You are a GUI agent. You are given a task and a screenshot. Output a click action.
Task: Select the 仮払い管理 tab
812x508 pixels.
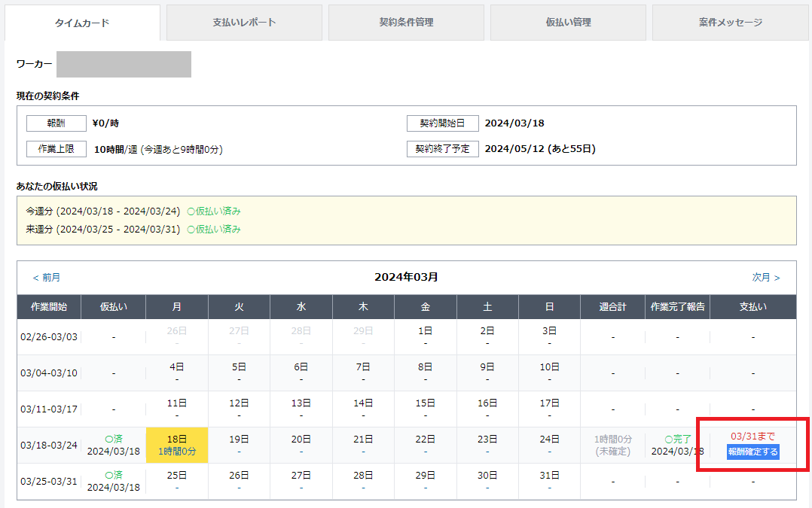[568, 23]
